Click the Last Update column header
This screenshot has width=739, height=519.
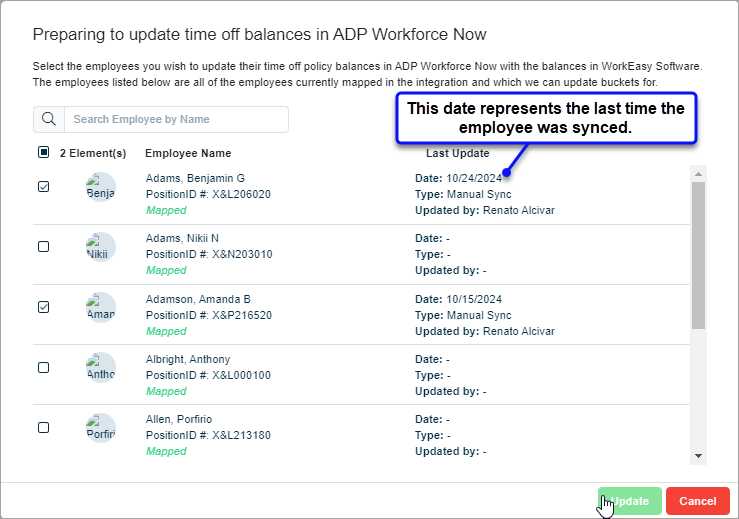pos(458,153)
